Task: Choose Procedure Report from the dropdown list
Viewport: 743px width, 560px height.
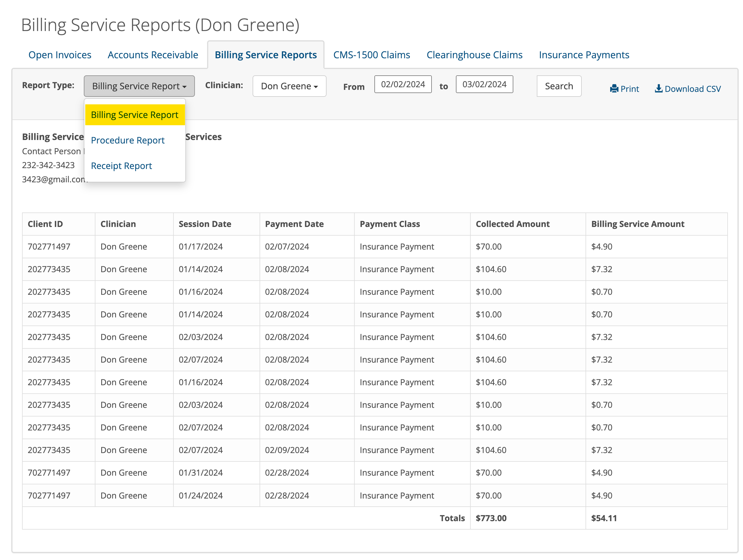Action: [128, 140]
